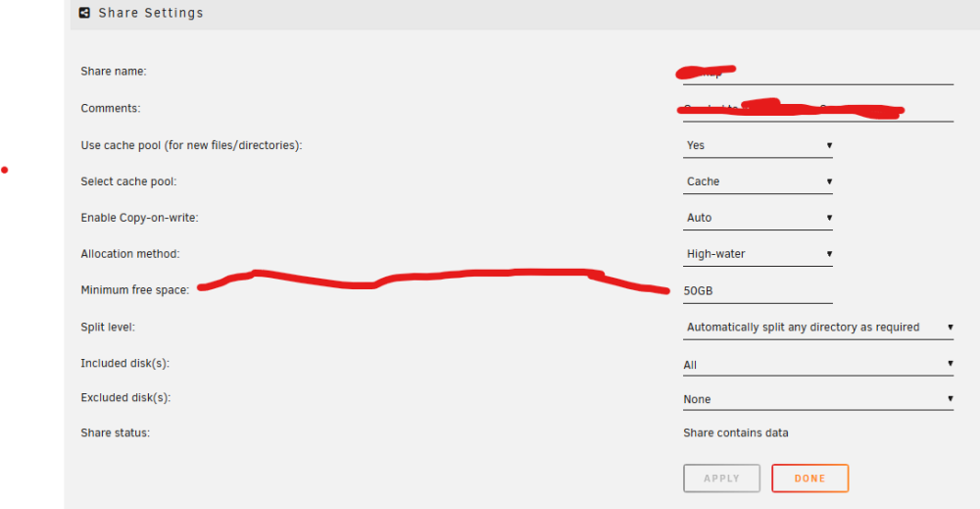Click the 'Allocation method:' label
The image size is (980, 509).
(x=130, y=254)
